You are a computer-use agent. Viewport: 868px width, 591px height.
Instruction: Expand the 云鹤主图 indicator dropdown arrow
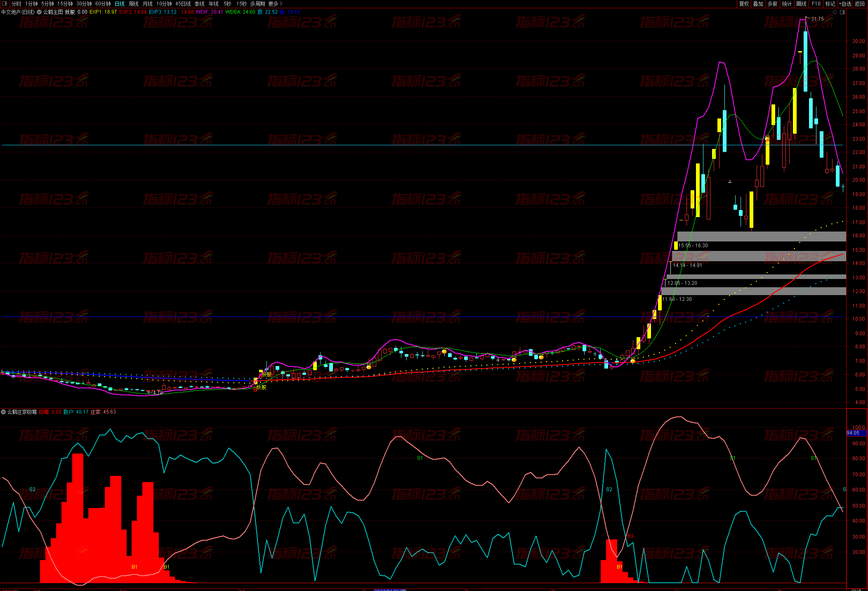39,12
